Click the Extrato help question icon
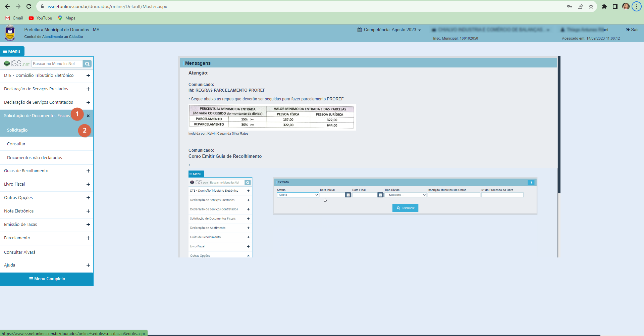644x336 pixels. [531, 183]
